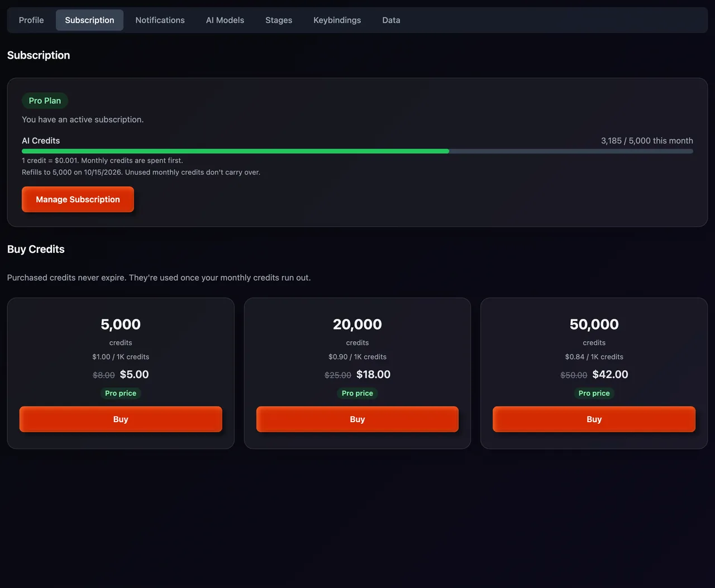715x588 pixels.
Task: Click the 'Refills to 5,000 on 10/15/2026' line
Action: point(141,172)
